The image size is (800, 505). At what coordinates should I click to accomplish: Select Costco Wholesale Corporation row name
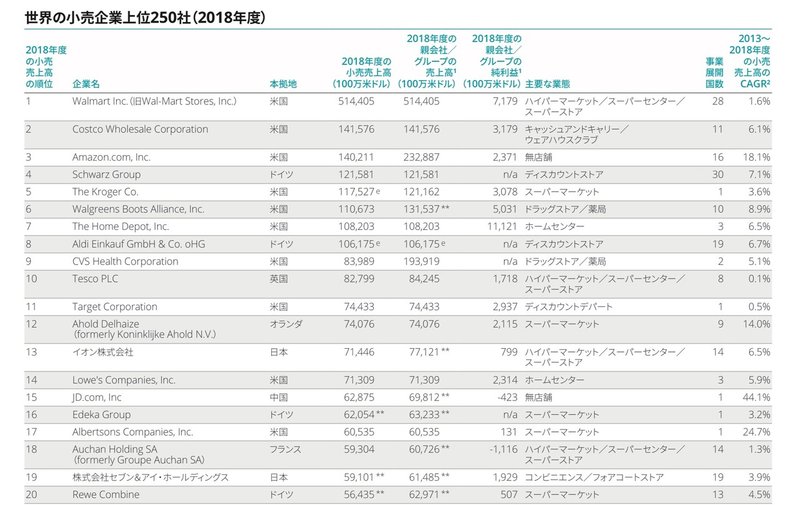point(140,129)
